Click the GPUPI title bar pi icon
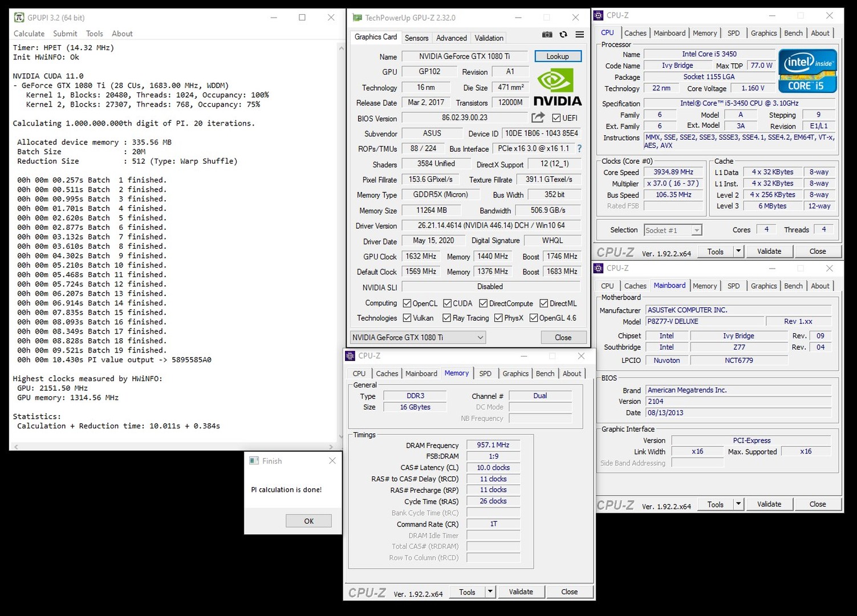This screenshot has height=616, width=857. [19, 18]
